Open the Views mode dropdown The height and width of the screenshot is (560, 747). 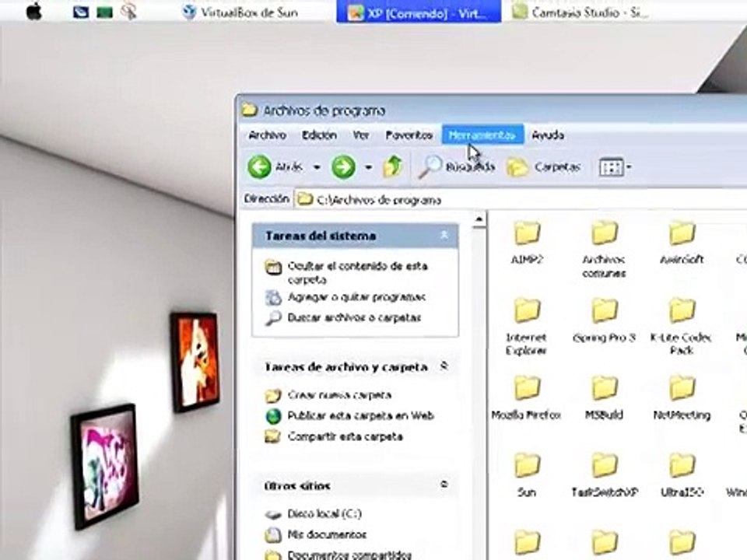615,167
